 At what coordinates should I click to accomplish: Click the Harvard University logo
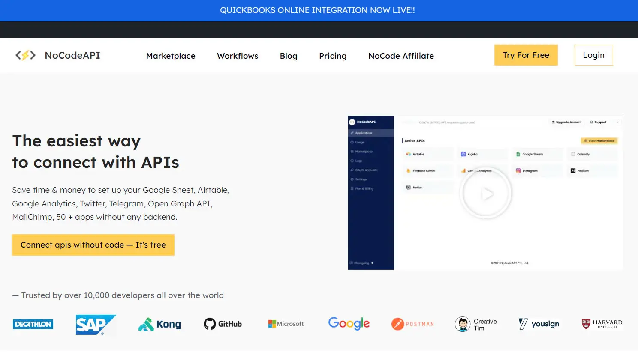pos(602,324)
